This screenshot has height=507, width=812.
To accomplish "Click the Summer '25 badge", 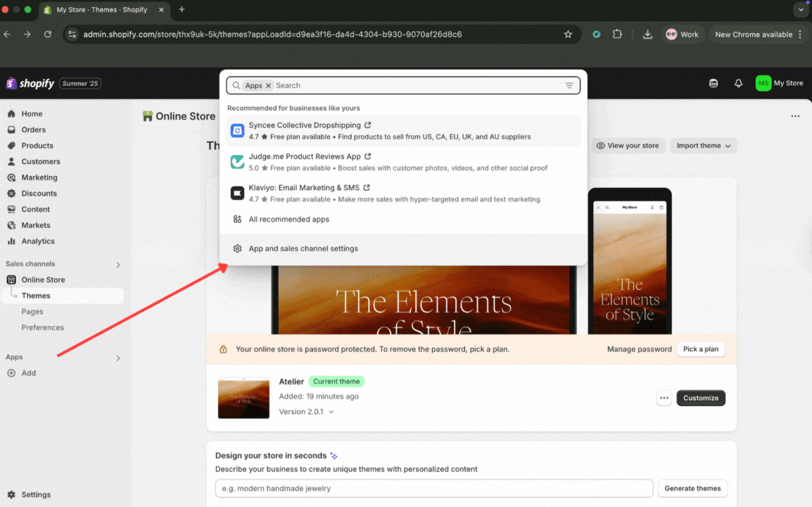I will coord(80,84).
